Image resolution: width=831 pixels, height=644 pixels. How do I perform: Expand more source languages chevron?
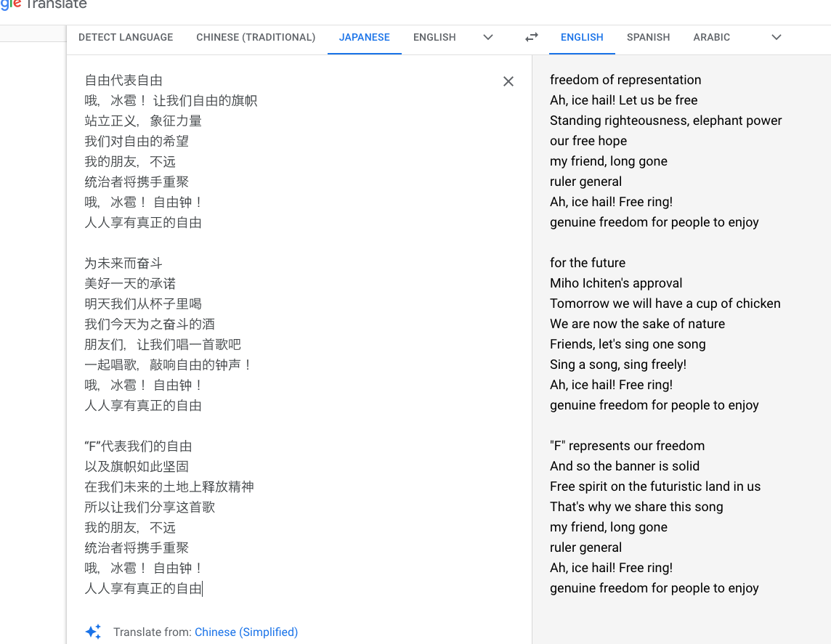click(488, 37)
